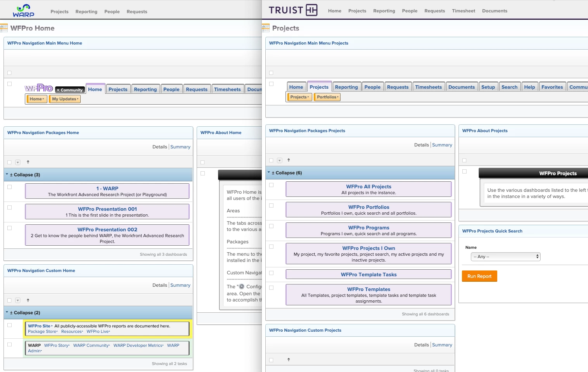Open selection dropdown arrow in Navigation Packages Projects
Viewport: 588px width, 372px height.
coord(280,160)
